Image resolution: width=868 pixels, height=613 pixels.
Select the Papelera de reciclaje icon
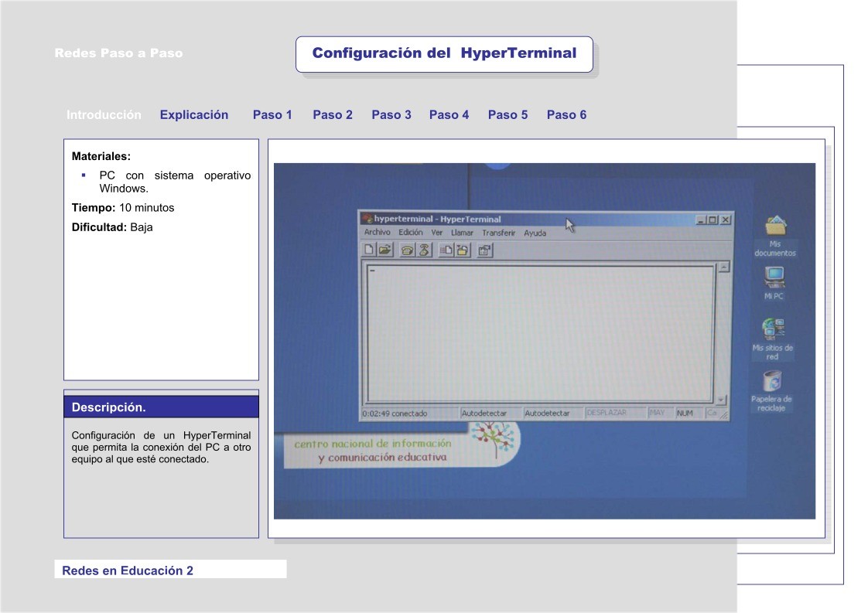771,390
